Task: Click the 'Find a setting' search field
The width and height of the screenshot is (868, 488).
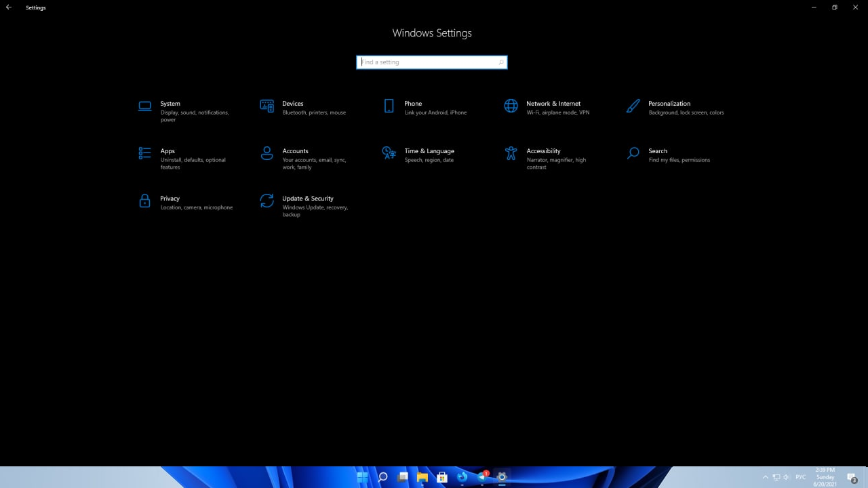Action: pyautogui.click(x=432, y=62)
